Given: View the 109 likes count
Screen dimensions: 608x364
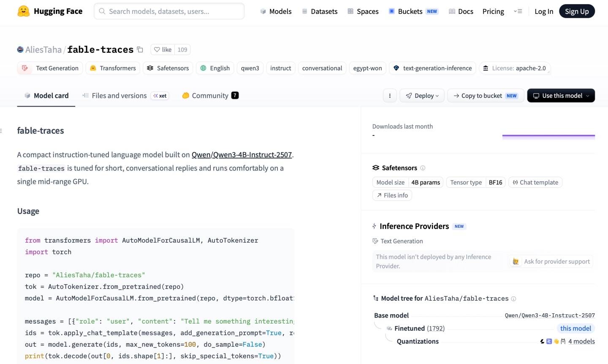Looking at the screenshot, I should pyautogui.click(x=182, y=50).
